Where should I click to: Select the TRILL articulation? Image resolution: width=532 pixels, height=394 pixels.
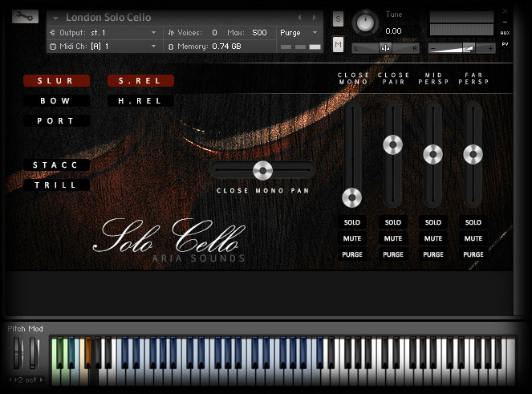[x=56, y=185]
